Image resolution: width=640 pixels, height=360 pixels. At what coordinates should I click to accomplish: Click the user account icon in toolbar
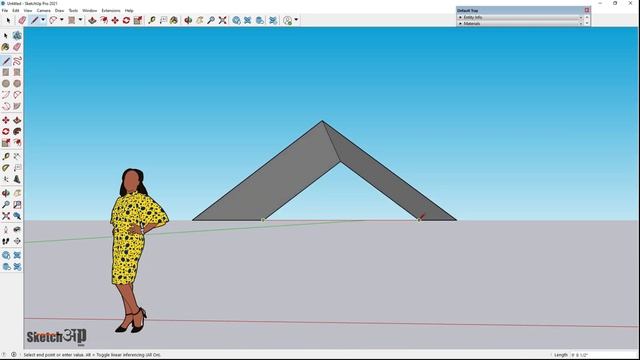pos(288,20)
